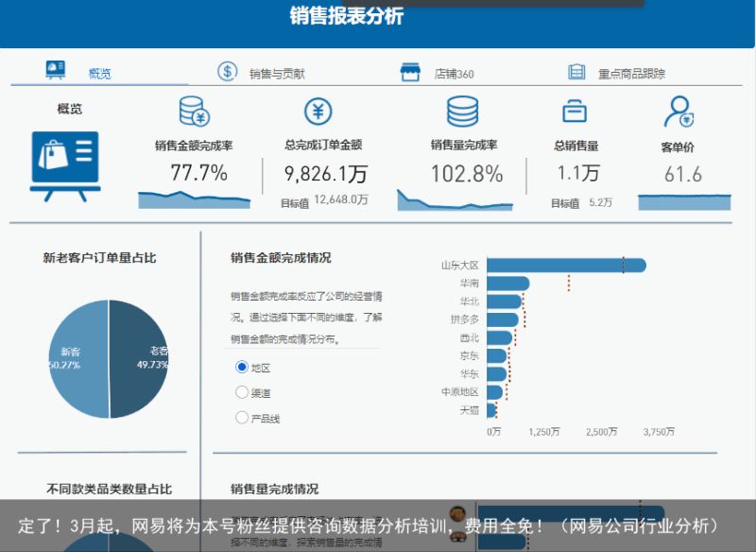
Task: Click the stacked disks icon above 销售量完成率
Action: coord(463,111)
